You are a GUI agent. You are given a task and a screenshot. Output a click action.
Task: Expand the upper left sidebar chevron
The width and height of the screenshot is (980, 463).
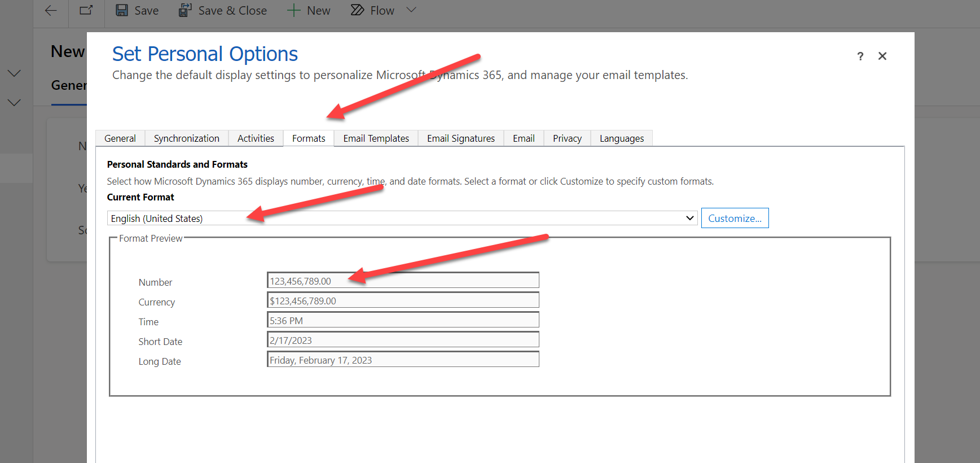point(14,73)
